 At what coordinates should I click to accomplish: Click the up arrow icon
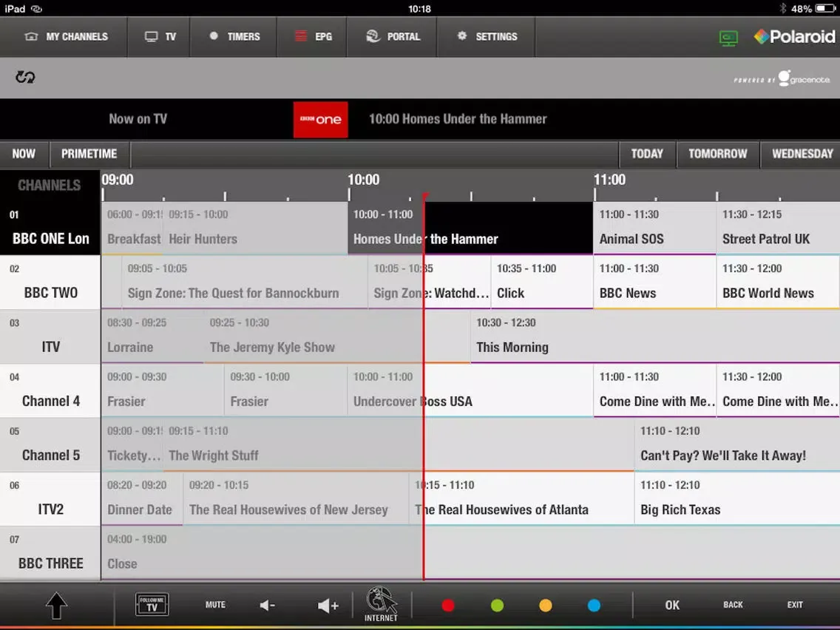coord(56,606)
